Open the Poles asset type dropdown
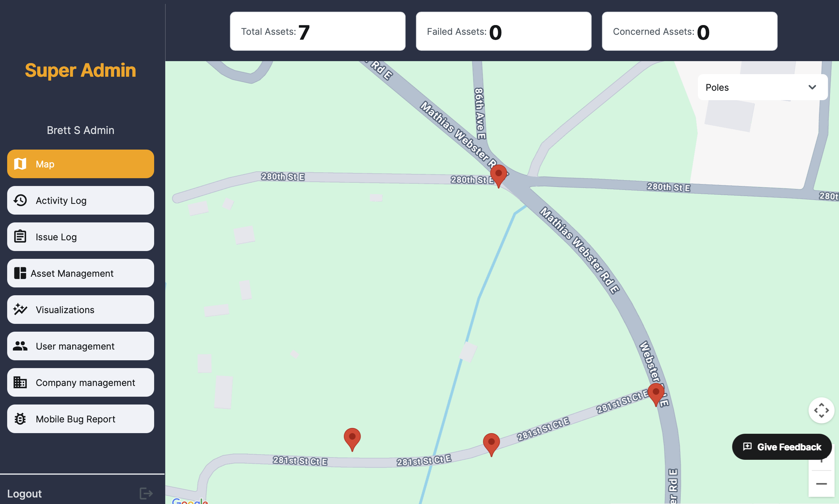 click(x=762, y=87)
